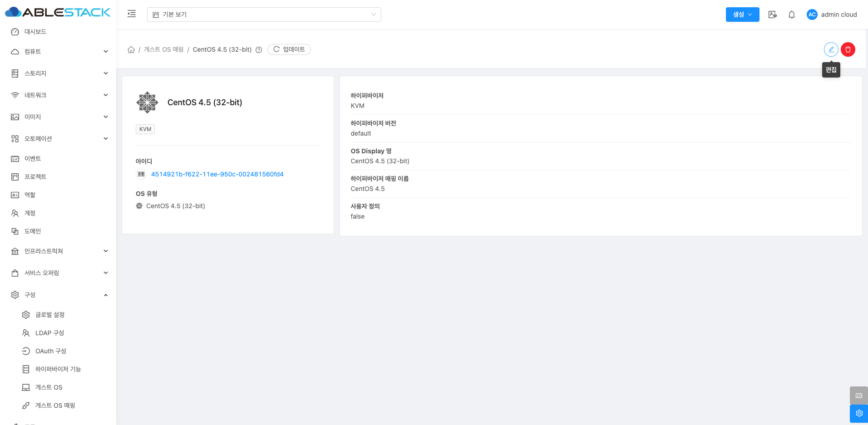The height and width of the screenshot is (425, 868).
Task: Click the 컴퓨트 cloud icon
Action: click(x=15, y=52)
